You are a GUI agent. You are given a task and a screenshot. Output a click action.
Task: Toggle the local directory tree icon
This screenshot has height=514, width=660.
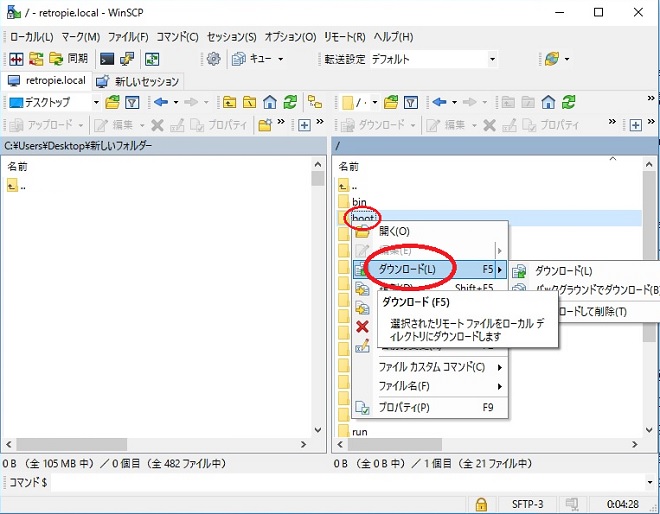(x=315, y=102)
